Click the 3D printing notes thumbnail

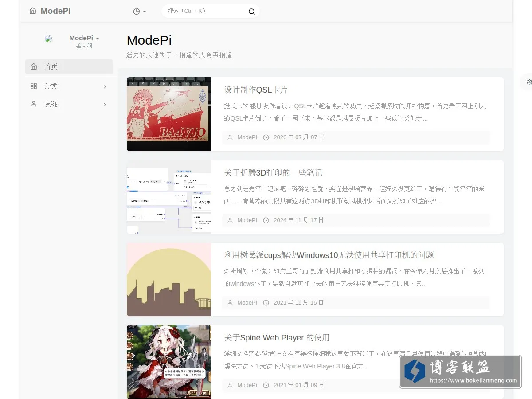[169, 197]
